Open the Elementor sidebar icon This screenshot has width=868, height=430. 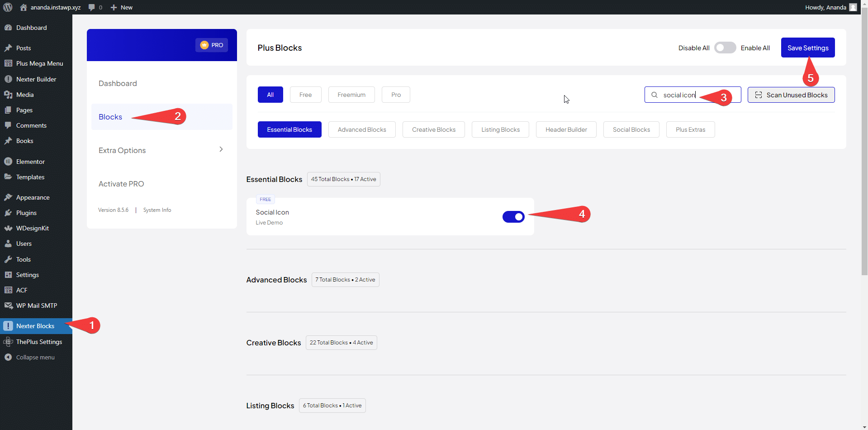(x=9, y=162)
